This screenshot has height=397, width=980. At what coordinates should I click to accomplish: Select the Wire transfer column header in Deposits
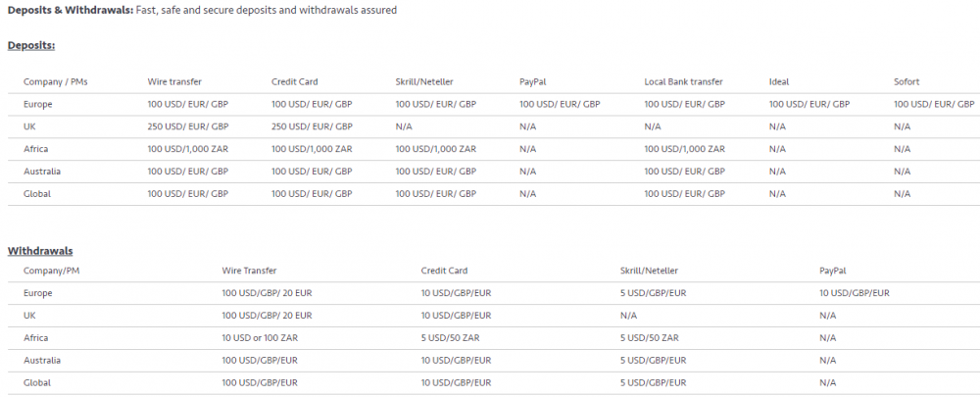click(x=174, y=82)
